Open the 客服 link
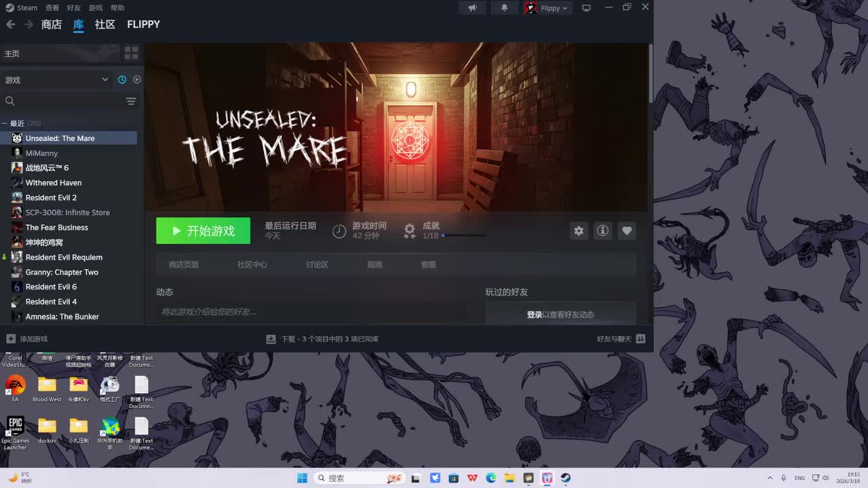 click(x=429, y=264)
